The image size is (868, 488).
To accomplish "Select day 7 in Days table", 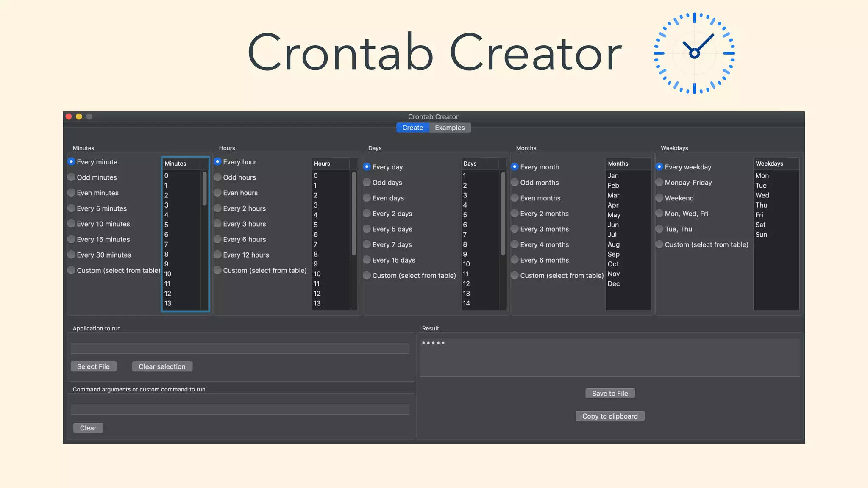I will (x=480, y=235).
